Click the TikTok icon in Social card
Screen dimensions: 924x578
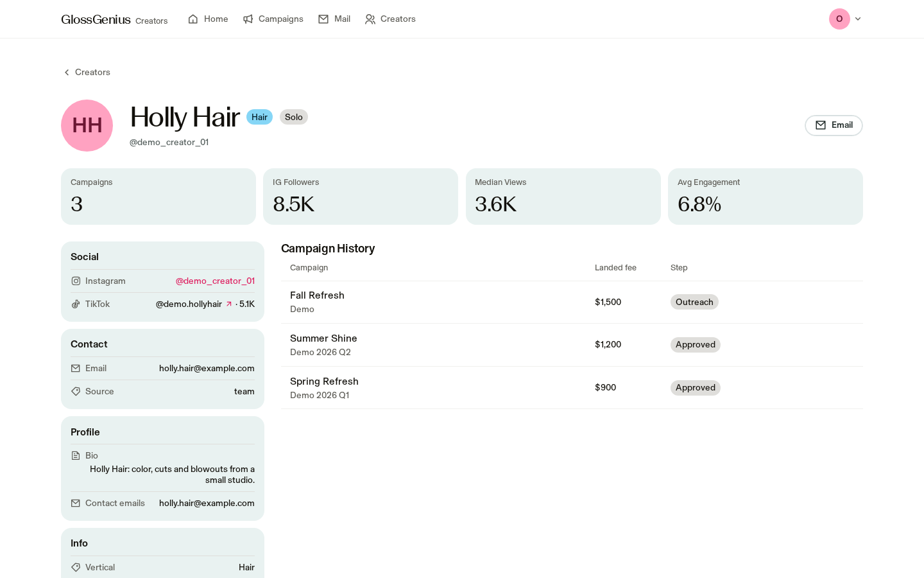click(76, 304)
